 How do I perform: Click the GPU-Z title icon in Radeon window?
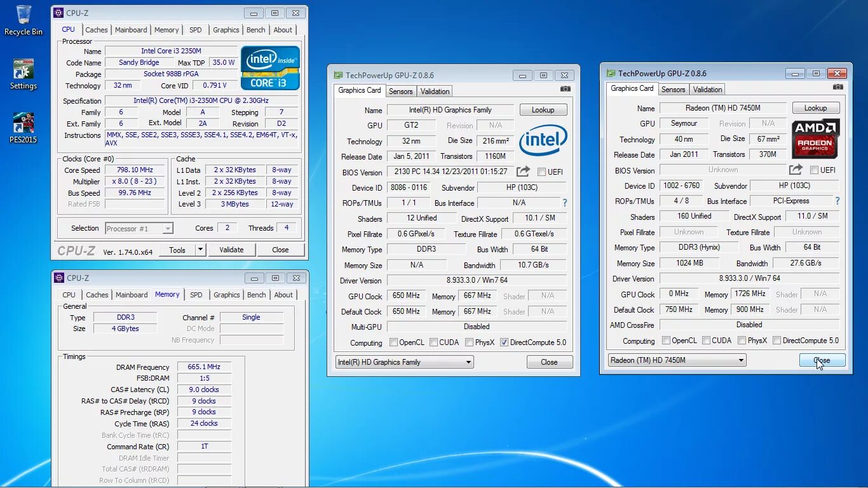611,73
